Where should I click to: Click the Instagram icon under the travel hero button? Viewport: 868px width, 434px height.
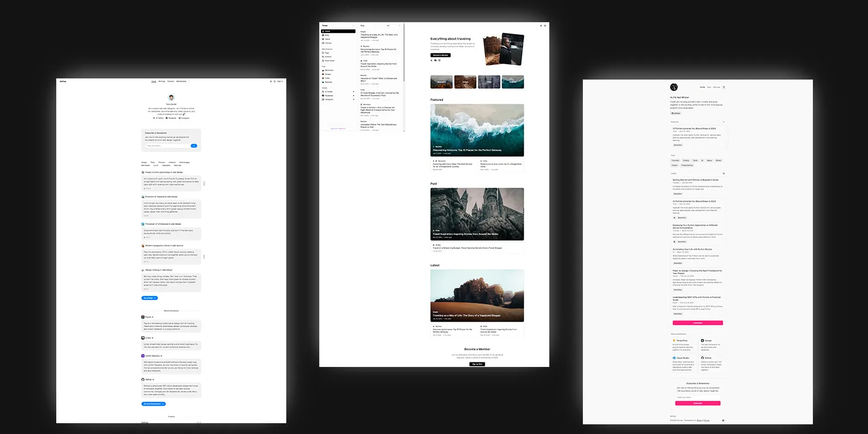coord(440,60)
